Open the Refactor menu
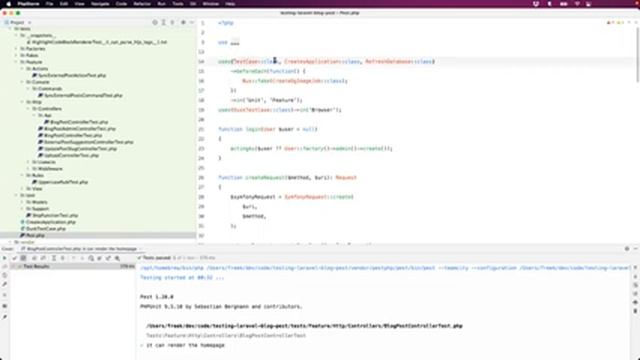 (x=142, y=4)
